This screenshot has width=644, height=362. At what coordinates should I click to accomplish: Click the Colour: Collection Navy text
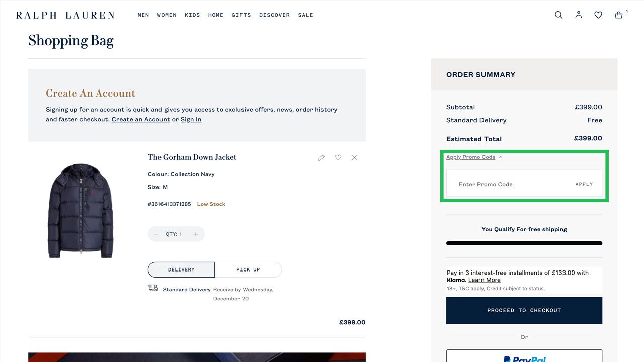click(181, 174)
